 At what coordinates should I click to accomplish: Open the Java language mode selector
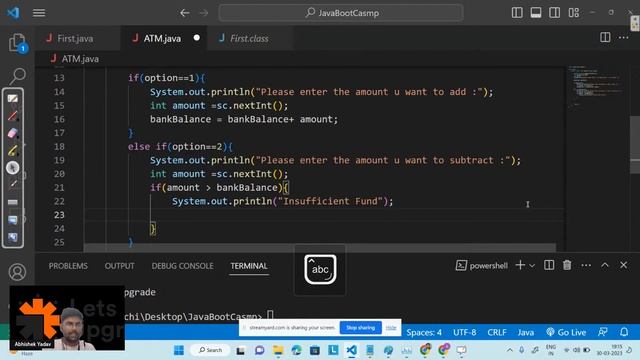tap(526, 332)
